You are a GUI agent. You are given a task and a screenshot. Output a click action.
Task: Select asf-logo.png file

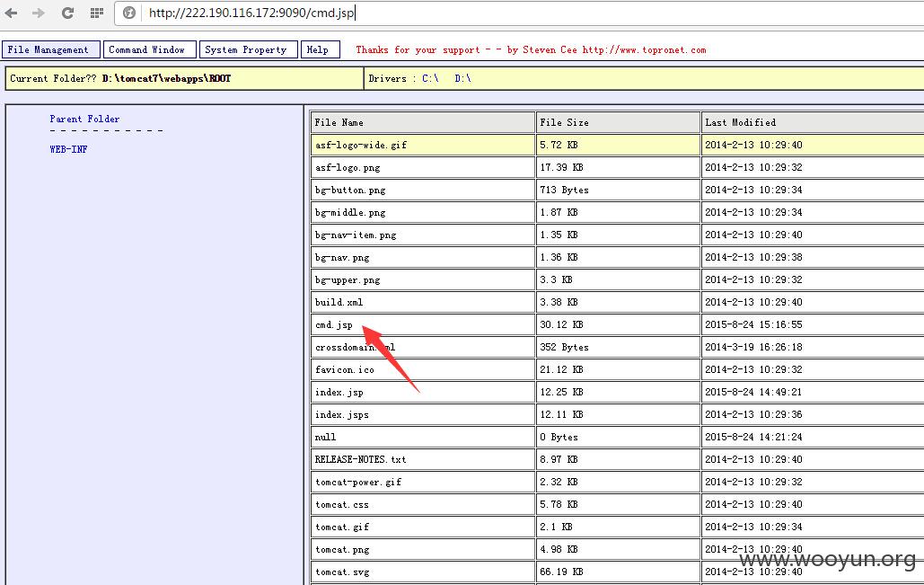coord(348,167)
